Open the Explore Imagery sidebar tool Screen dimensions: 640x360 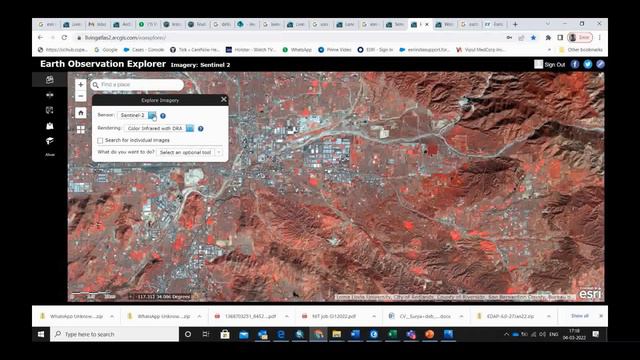point(50,80)
